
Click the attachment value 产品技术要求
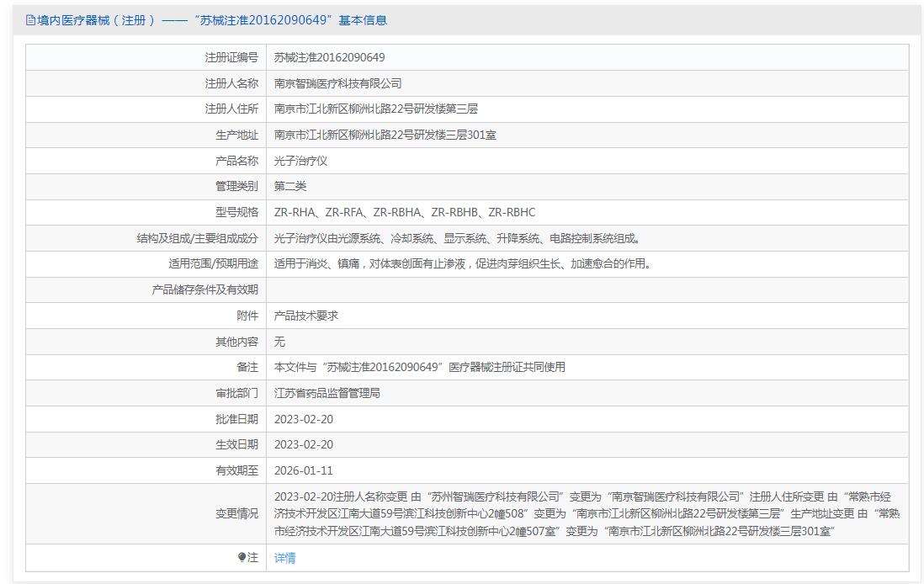pyautogui.click(x=305, y=316)
